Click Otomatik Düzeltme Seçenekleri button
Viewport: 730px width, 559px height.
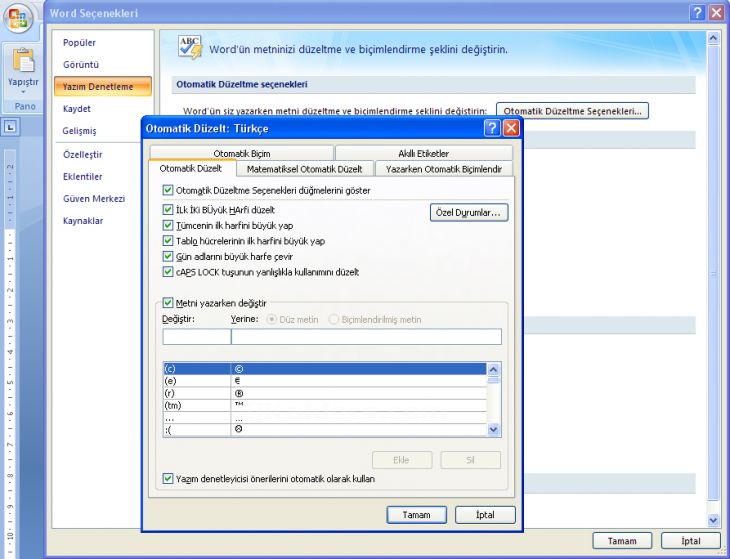[572, 111]
